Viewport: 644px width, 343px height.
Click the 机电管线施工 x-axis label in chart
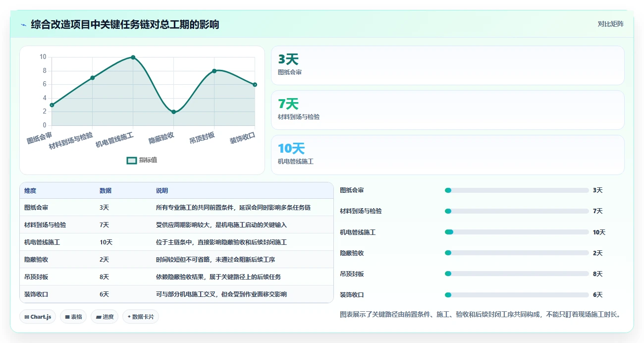114,140
